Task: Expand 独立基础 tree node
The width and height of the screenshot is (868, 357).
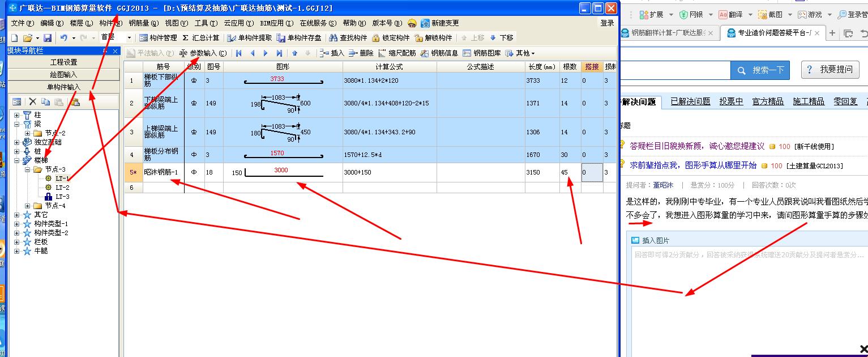Action: [x=17, y=142]
